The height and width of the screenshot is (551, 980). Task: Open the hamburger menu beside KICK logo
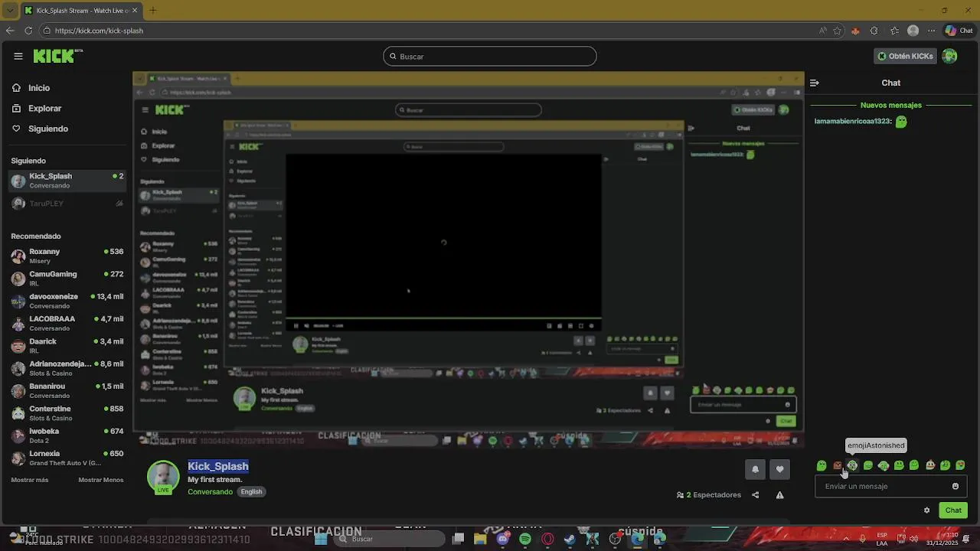[x=18, y=56]
